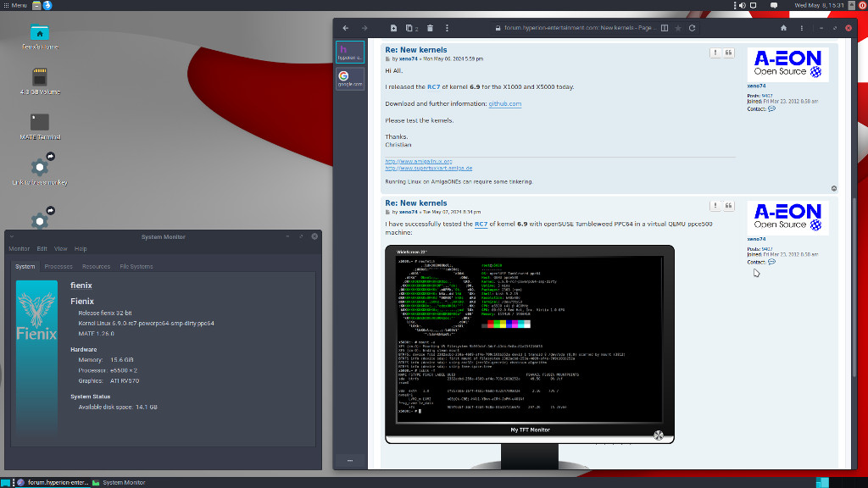This screenshot has height=488, width=868.
Task: Open the top panel Menu button
Action: 15,5
